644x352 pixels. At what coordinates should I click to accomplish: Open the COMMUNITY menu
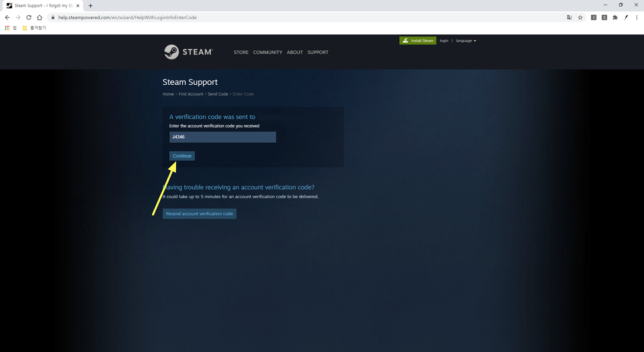tap(268, 53)
